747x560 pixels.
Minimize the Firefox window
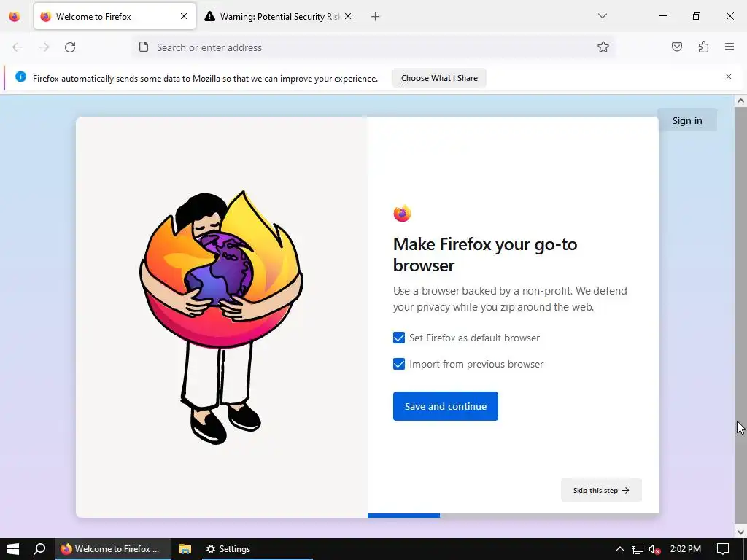(662, 16)
